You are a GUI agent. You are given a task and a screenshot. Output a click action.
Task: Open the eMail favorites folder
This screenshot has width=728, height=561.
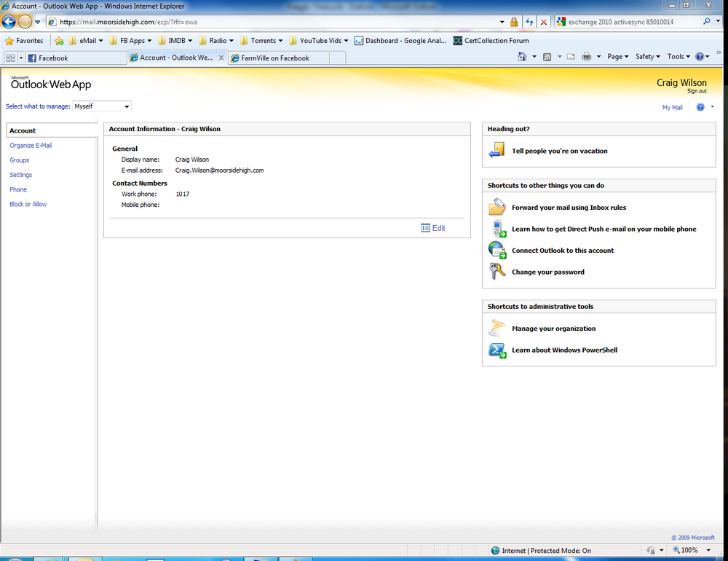86,41
